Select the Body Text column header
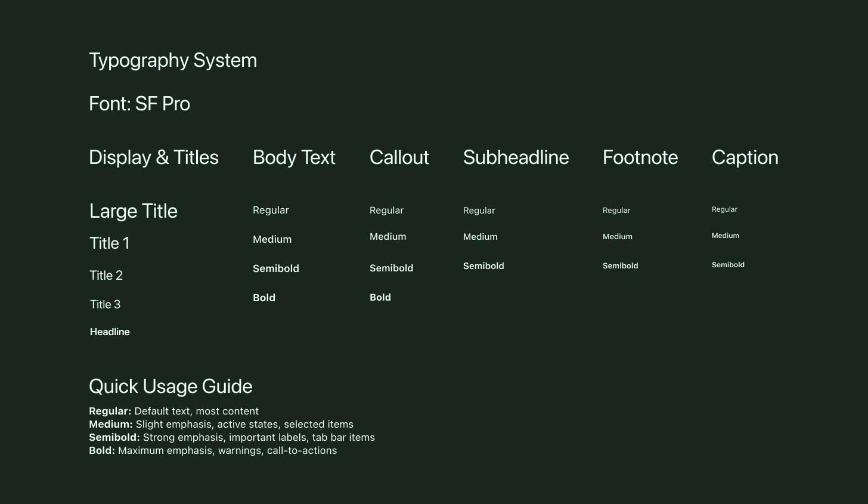 point(294,157)
